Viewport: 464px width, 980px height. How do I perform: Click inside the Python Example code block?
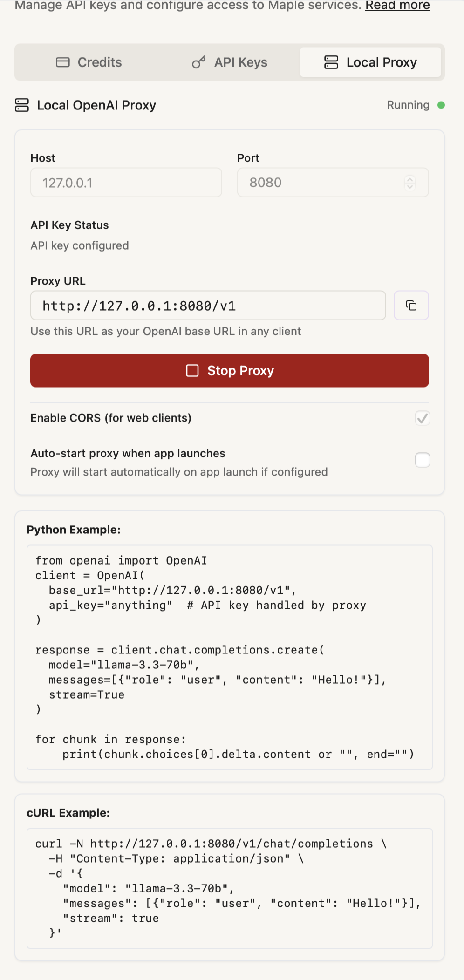(229, 657)
